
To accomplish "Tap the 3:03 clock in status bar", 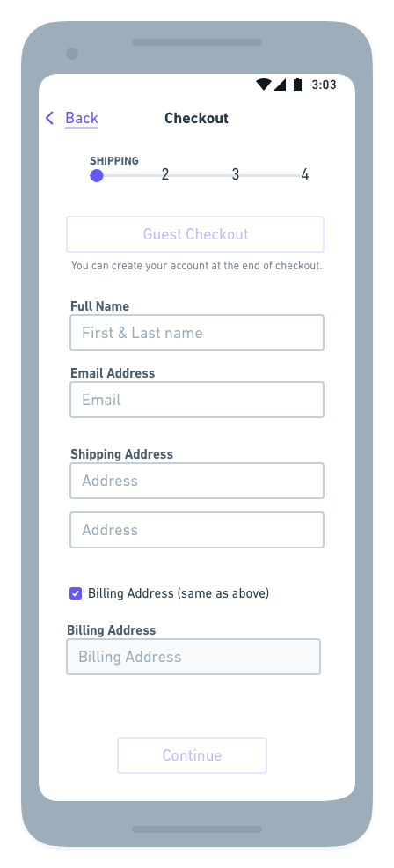I will coord(324,85).
